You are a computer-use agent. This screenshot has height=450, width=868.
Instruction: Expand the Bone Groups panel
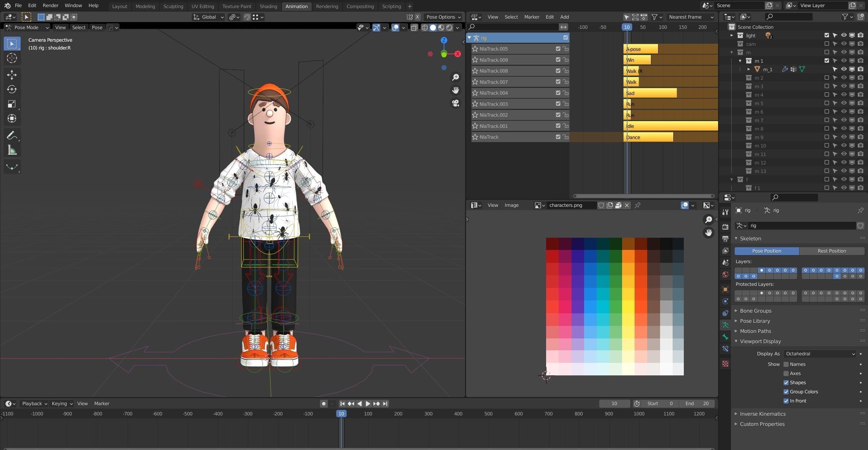[x=755, y=311]
